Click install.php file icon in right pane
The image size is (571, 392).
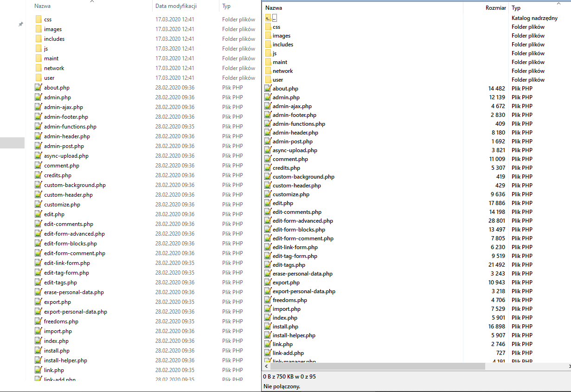[x=268, y=327]
